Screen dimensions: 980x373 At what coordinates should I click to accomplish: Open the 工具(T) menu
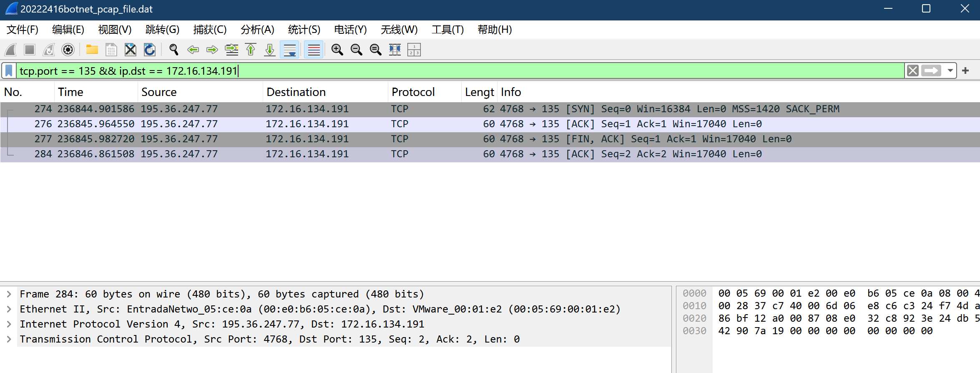[447, 30]
